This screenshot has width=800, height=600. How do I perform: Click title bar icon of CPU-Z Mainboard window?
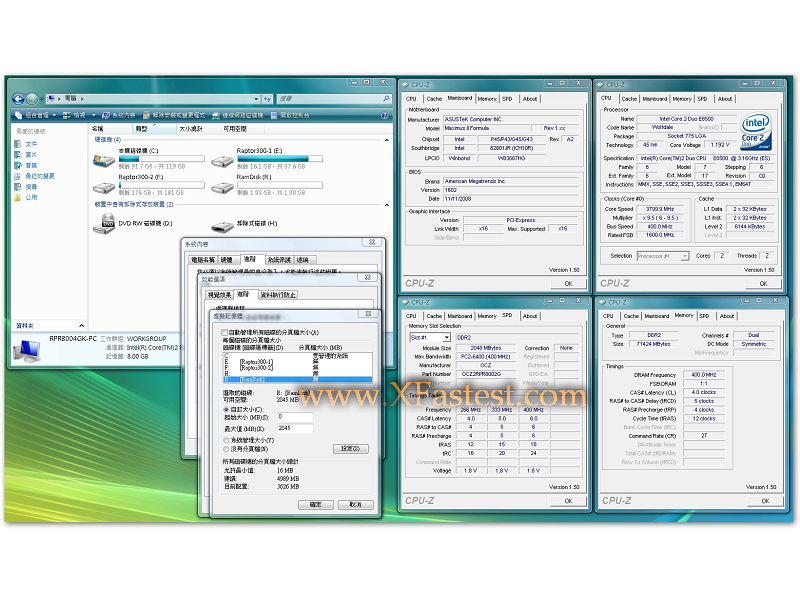[x=406, y=85]
